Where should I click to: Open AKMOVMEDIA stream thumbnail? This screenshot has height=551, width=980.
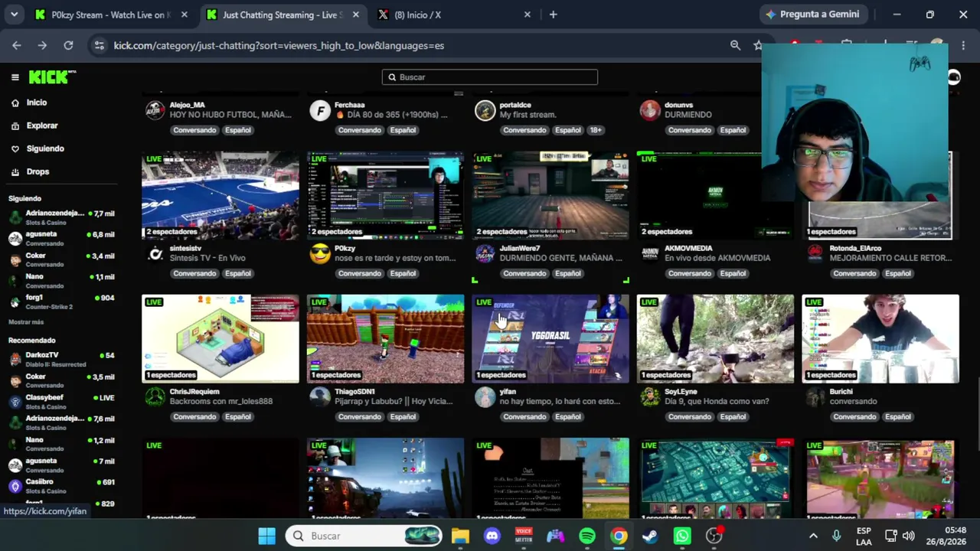[715, 195]
